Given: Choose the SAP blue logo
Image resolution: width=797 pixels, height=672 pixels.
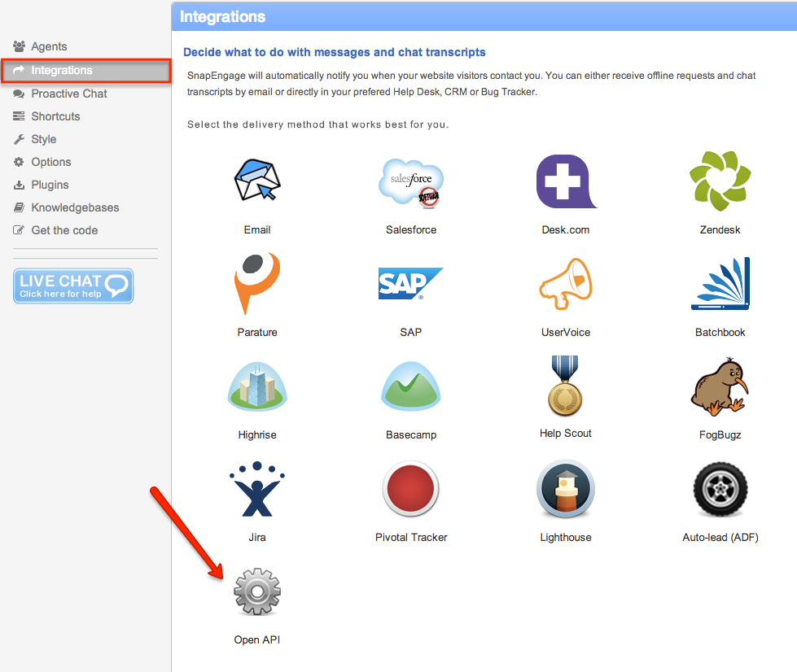Looking at the screenshot, I should click(410, 283).
